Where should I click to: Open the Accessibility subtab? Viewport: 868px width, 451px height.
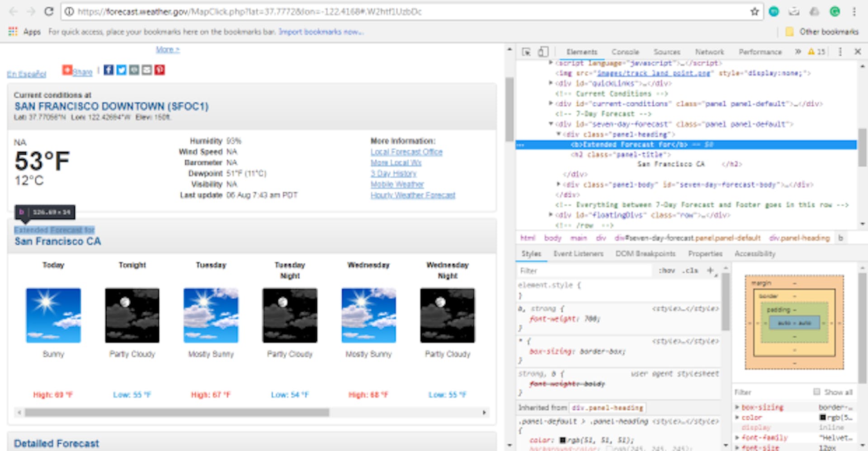click(x=755, y=254)
